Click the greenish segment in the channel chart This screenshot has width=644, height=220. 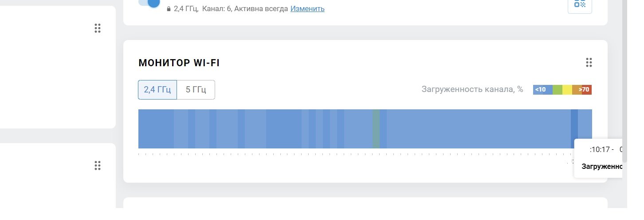click(x=376, y=129)
